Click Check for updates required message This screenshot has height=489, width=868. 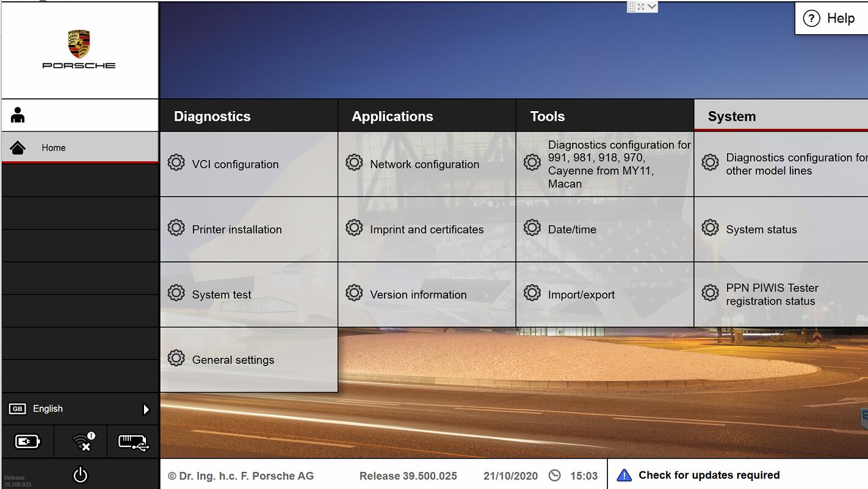pos(709,475)
